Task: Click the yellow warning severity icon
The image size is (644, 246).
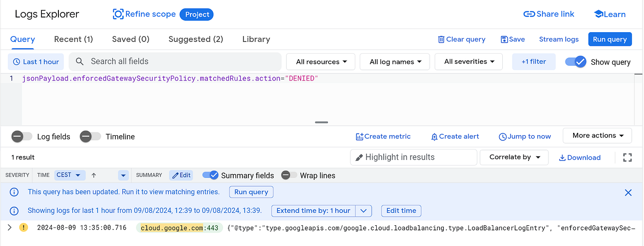Action: click(23, 228)
